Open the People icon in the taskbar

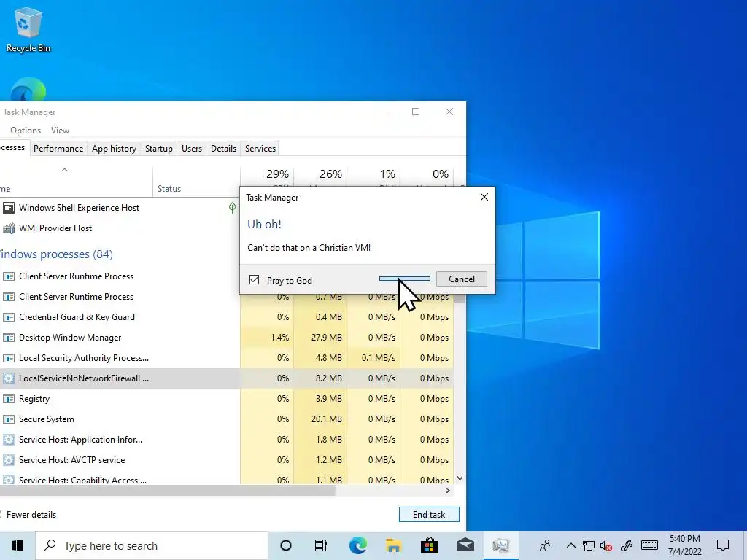click(545, 545)
